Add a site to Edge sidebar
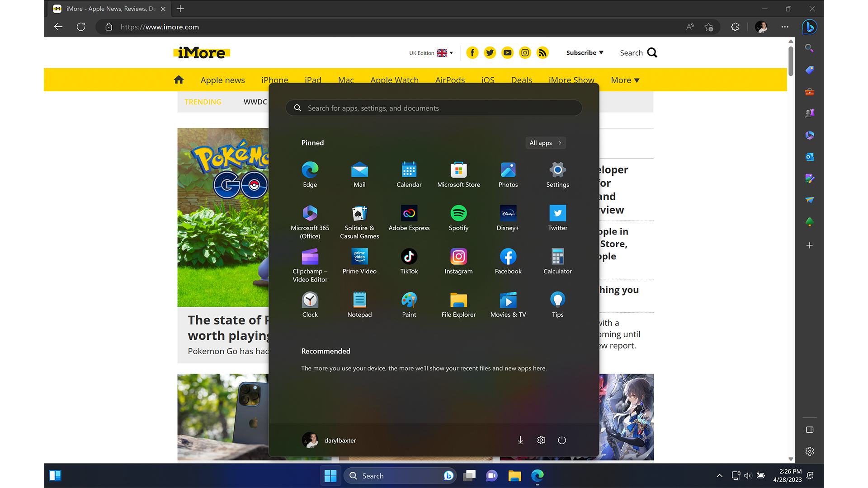 coord(809,245)
